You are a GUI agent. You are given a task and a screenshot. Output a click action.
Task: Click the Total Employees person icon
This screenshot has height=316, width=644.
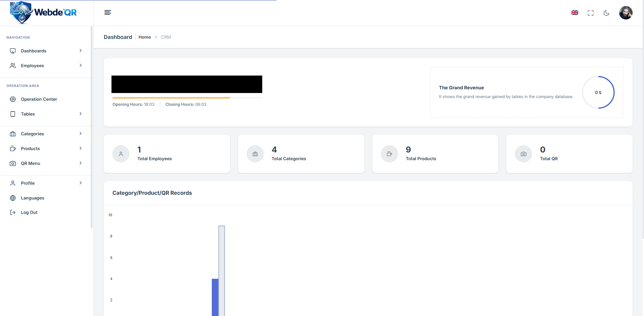click(x=121, y=154)
